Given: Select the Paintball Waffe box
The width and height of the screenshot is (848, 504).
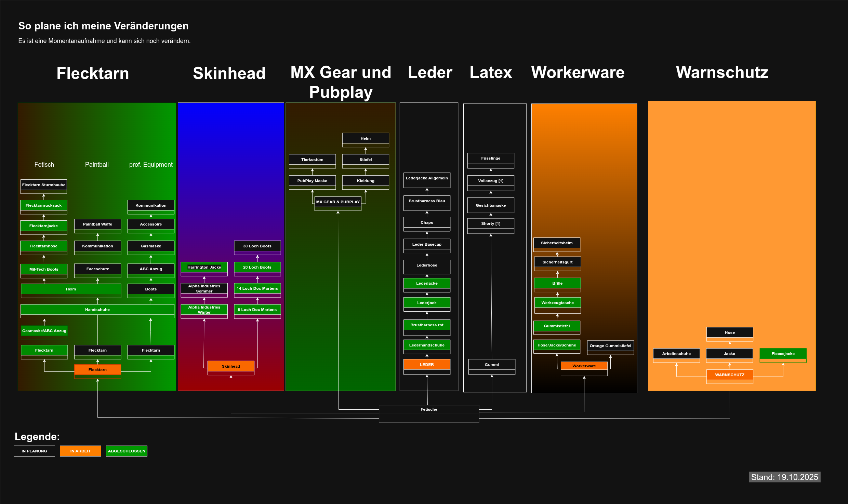Looking at the screenshot, I should (x=97, y=224).
